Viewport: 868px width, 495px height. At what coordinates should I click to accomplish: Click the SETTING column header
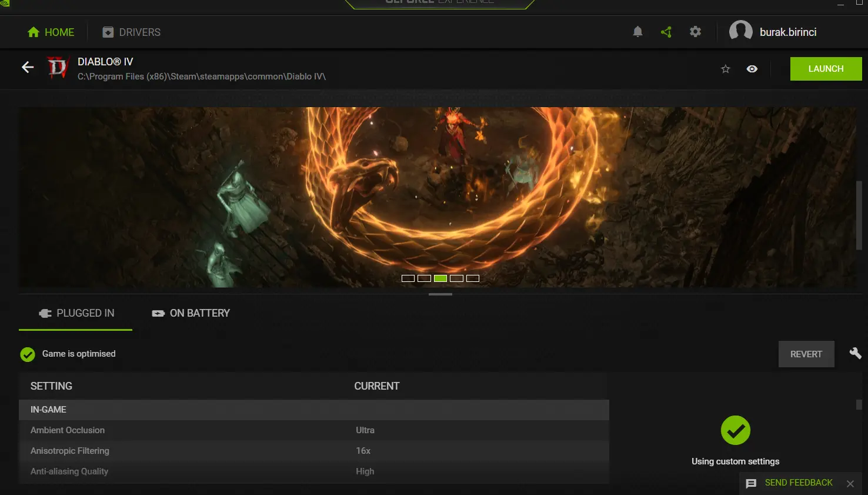point(51,386)
